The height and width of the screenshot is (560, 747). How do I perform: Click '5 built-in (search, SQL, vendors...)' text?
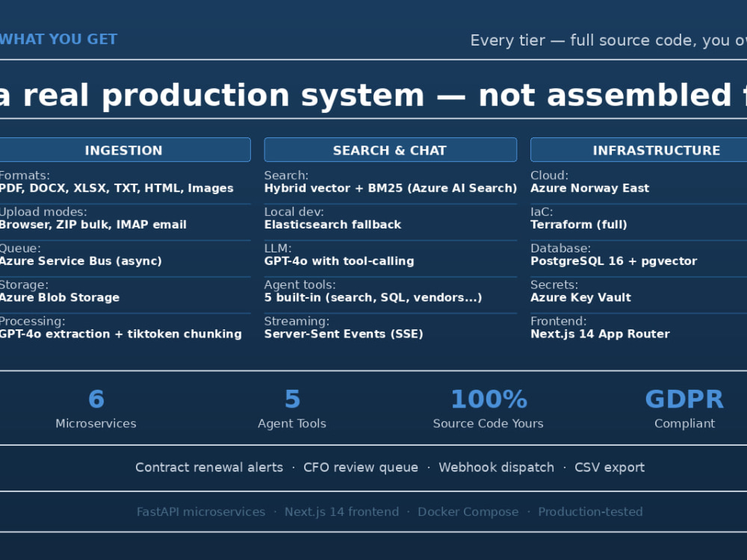373,297
